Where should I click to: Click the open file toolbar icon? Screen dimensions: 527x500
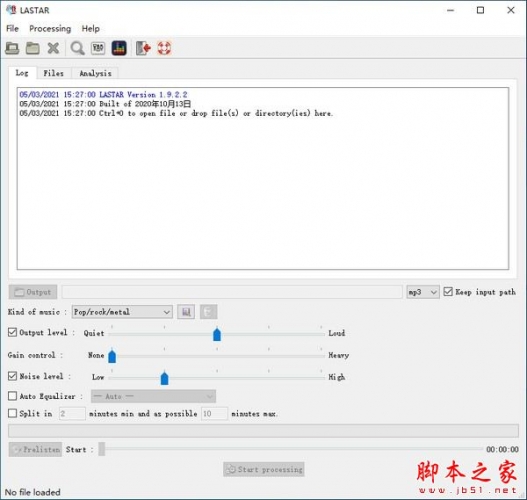[12, 48]
